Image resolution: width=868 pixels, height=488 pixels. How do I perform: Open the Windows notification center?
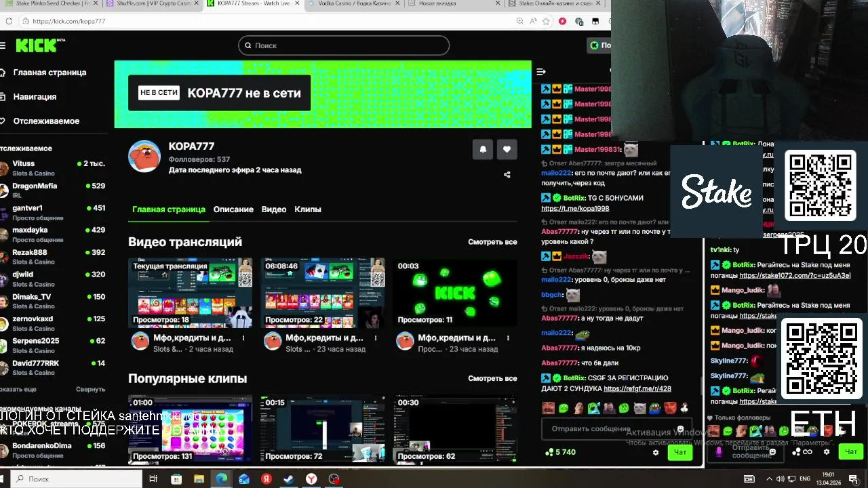(853, 479)
